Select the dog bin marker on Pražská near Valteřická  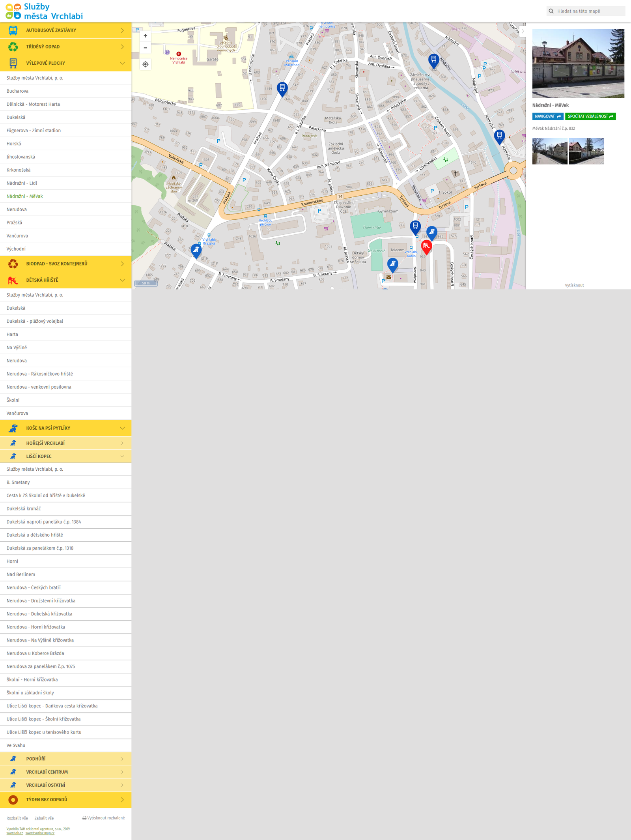(x=196, y=251)
